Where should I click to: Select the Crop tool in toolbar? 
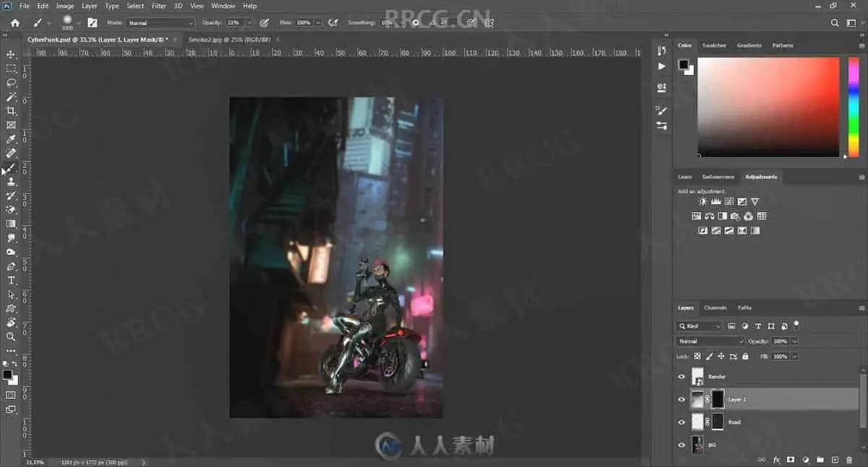[11, 111]
